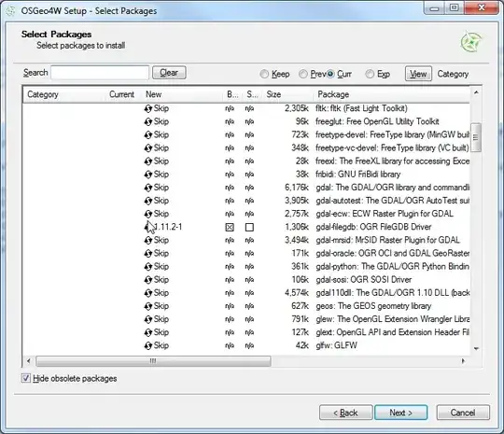Image resolution: width=504 pixels, height=434 pixels.
Task: Toggle Skip icon for gdal-sosi package
Action: click(x=147, y=280)
